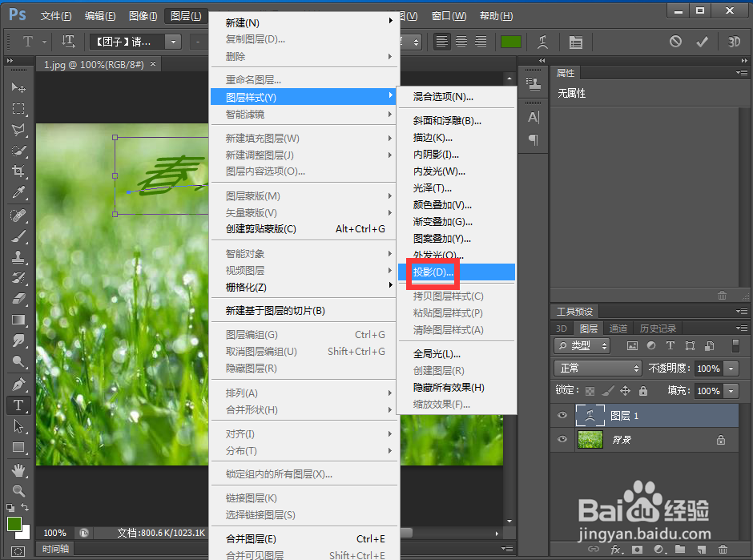Select the Hand tool
This screenshot has width=753, height=560.
18,469
